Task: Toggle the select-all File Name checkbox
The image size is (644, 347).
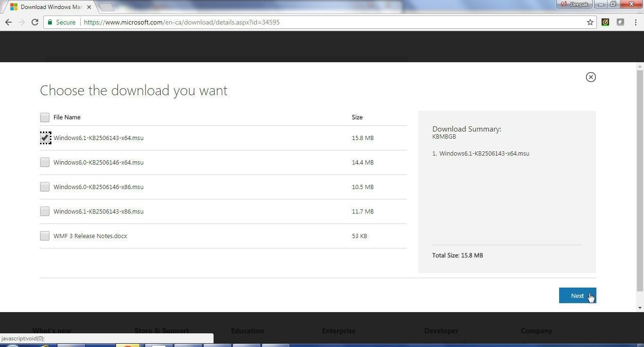Action: 45,117
